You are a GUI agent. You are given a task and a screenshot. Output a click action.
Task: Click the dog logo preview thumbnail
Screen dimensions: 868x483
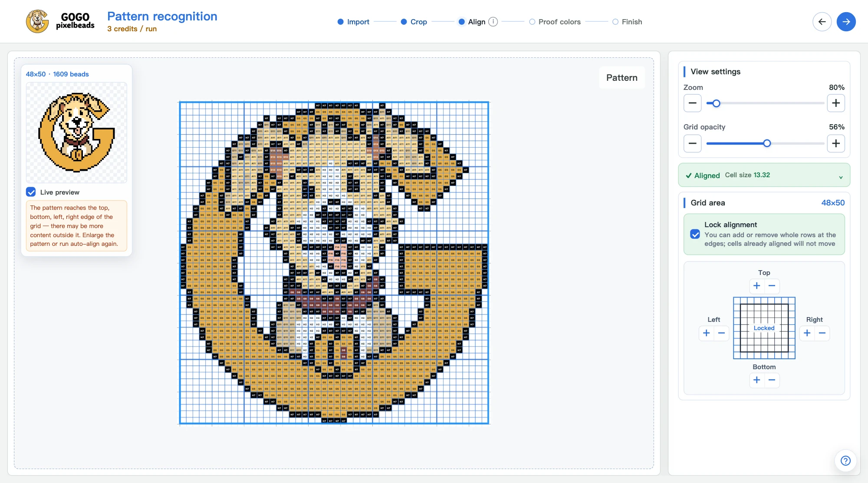click(76, 132)
